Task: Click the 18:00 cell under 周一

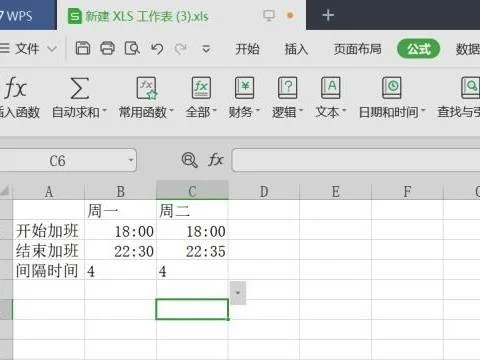Action: [121, 230]
